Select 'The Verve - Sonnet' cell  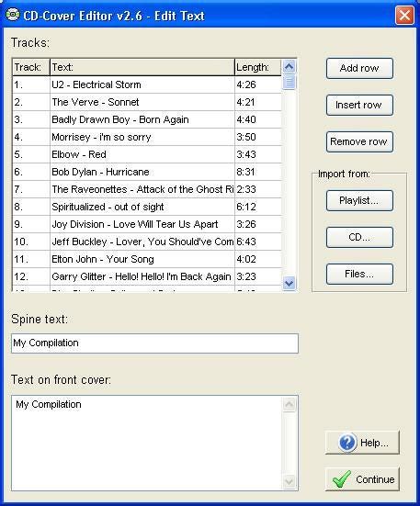click(x=142, y=102)
